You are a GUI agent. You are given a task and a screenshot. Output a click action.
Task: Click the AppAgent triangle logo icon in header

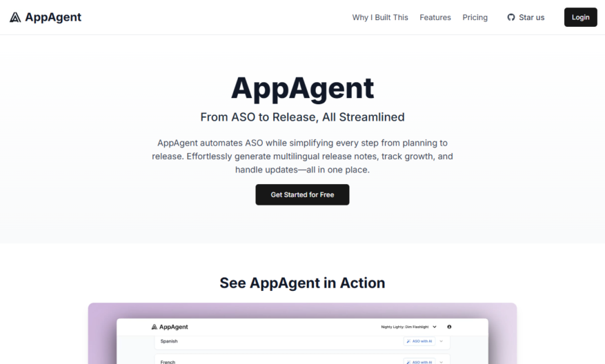[x=15, y=17]
